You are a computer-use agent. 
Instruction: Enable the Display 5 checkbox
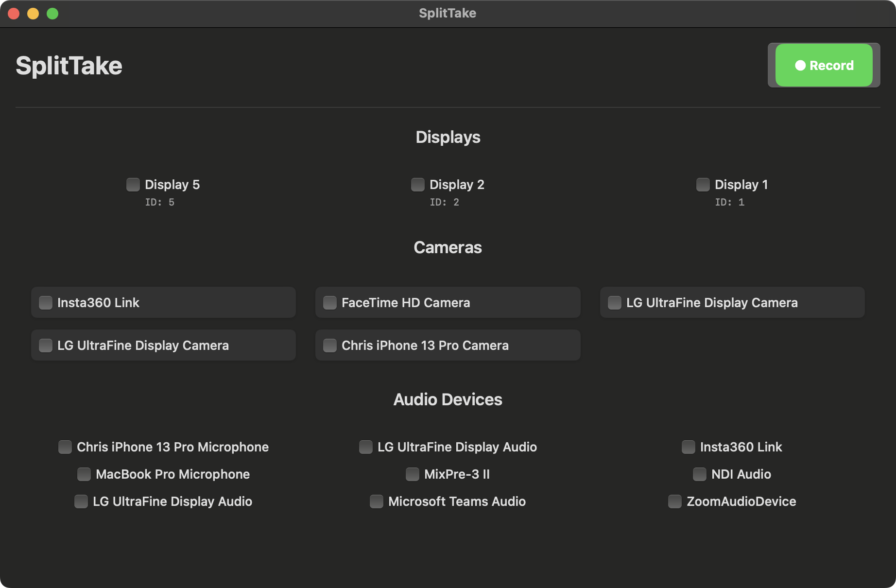(x=133, y=185)
